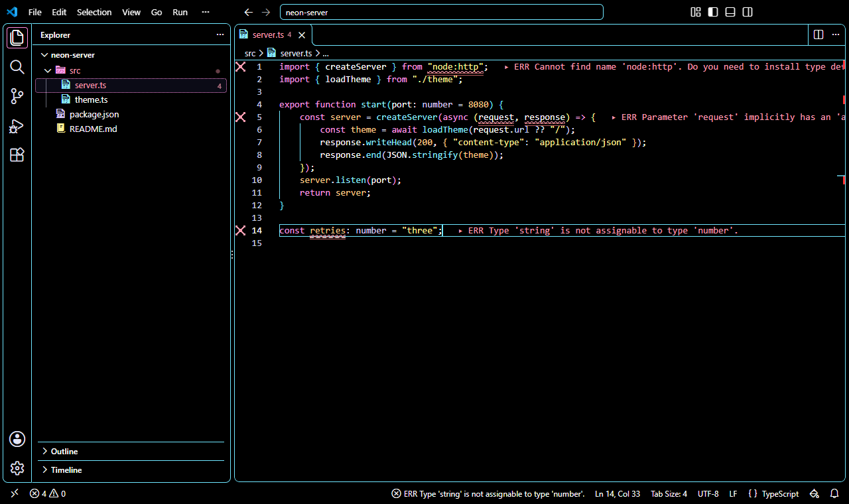Open problems count 4 errors 0 warnings
Image resolution: width=849 pixels, height=504 pixels.
click(x=48, y=493)
